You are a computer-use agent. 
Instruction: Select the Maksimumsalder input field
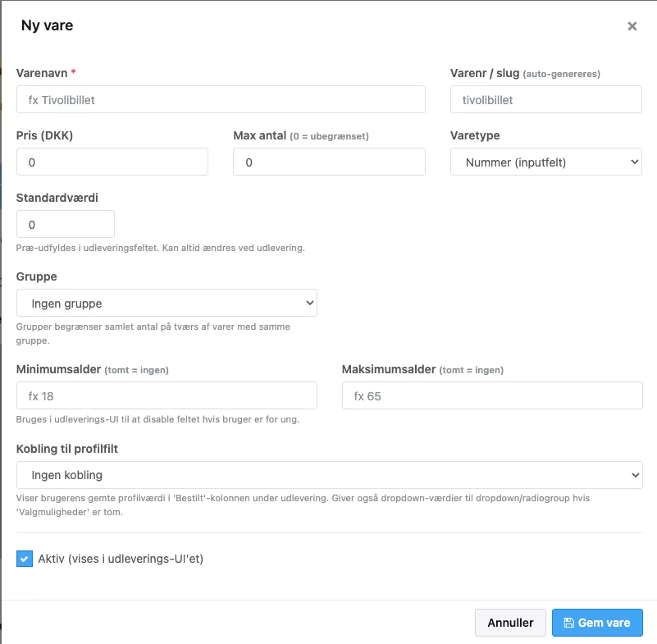492,395
